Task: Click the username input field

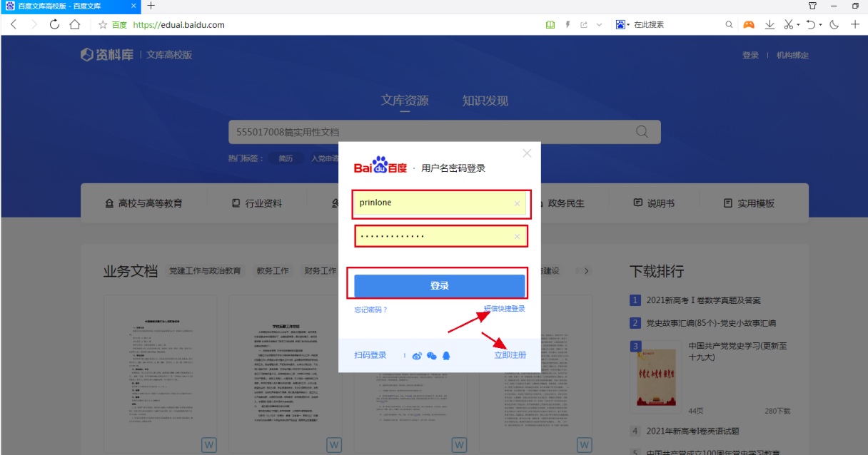Action: point(433,203)
